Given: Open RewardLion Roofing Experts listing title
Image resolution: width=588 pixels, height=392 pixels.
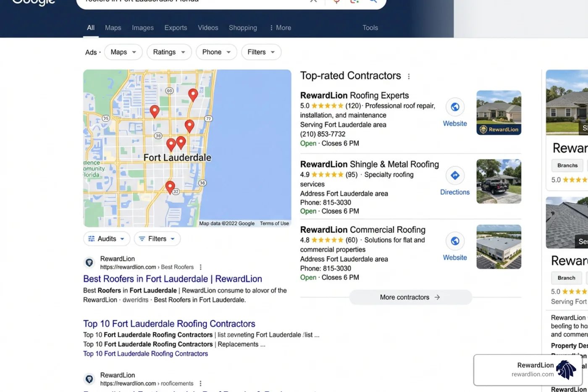Looking at the screenshot, I should pos(354,95).
